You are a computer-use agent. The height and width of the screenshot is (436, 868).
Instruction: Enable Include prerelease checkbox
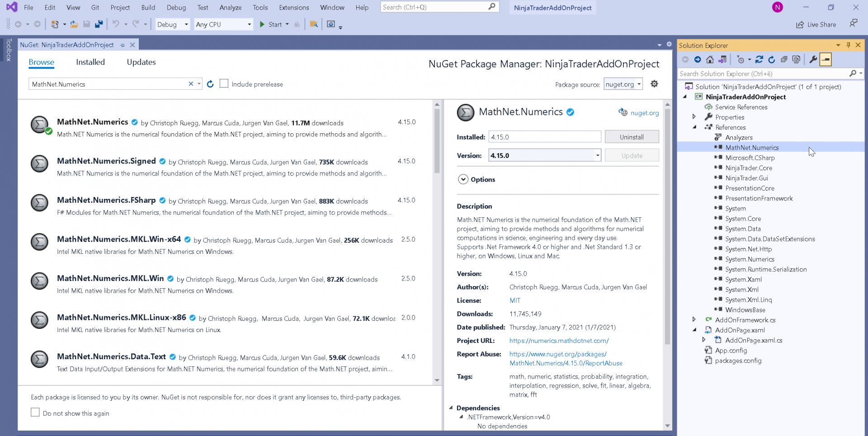coord(224,84)
